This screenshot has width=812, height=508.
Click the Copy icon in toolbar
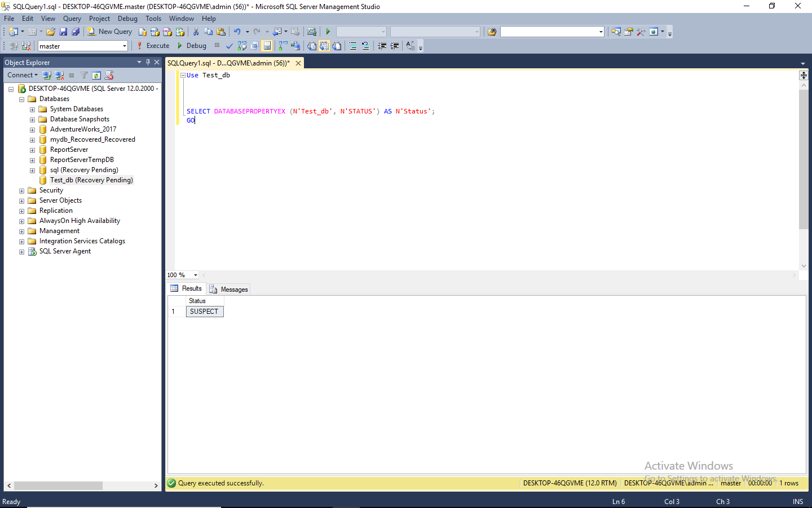(209, 32)
